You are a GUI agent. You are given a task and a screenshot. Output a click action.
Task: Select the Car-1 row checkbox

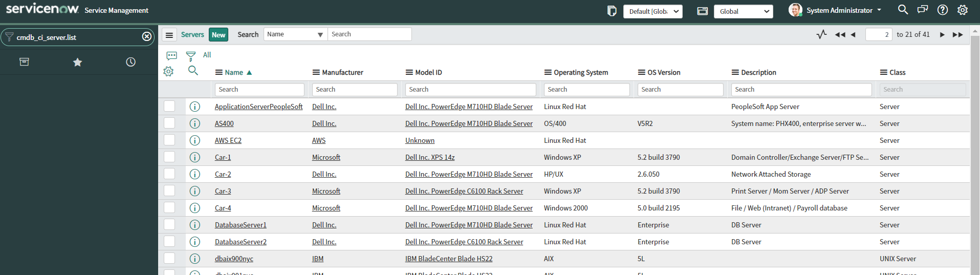coord(169,157)
